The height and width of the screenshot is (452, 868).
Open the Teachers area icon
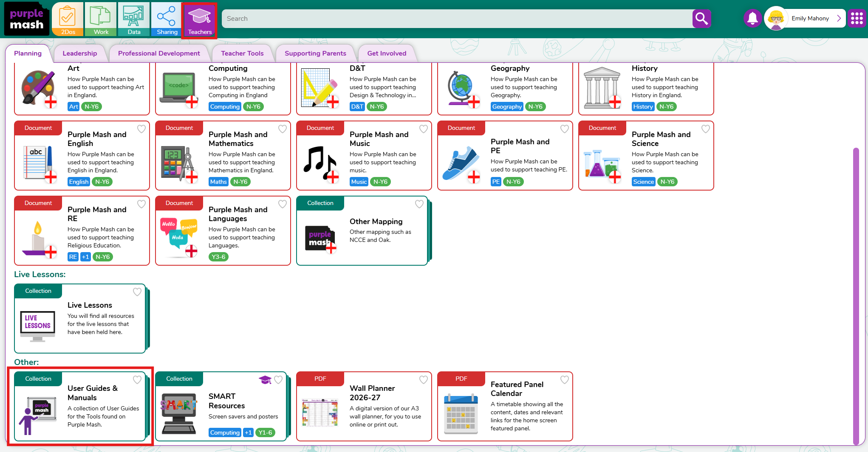[200, 20]
